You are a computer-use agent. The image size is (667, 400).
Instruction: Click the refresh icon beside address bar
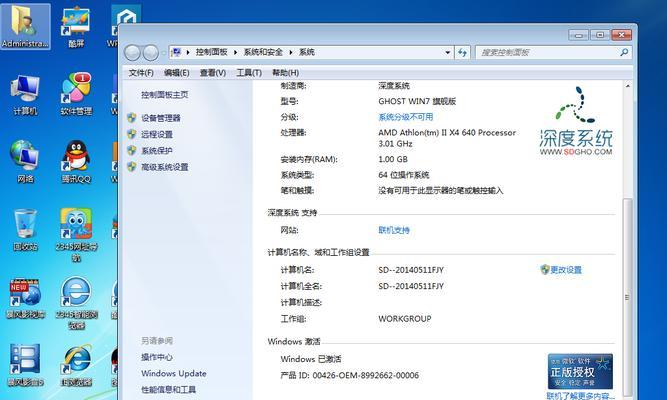462,52
